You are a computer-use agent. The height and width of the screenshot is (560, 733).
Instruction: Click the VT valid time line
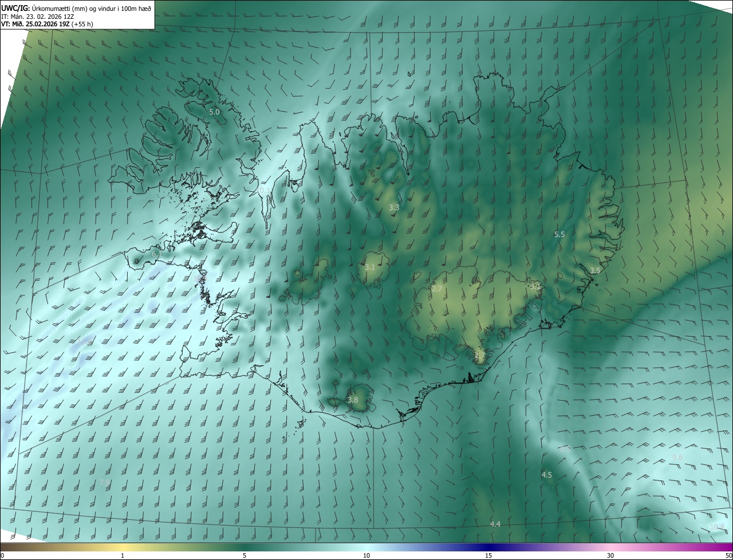pyautogui.click(x=47, y=24)
